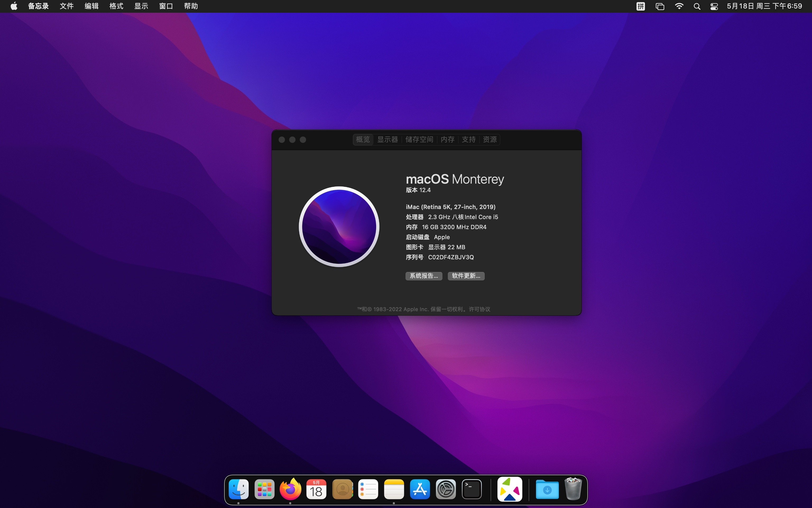
Task: Open the 窗口 menu
Action: point(166,6)
